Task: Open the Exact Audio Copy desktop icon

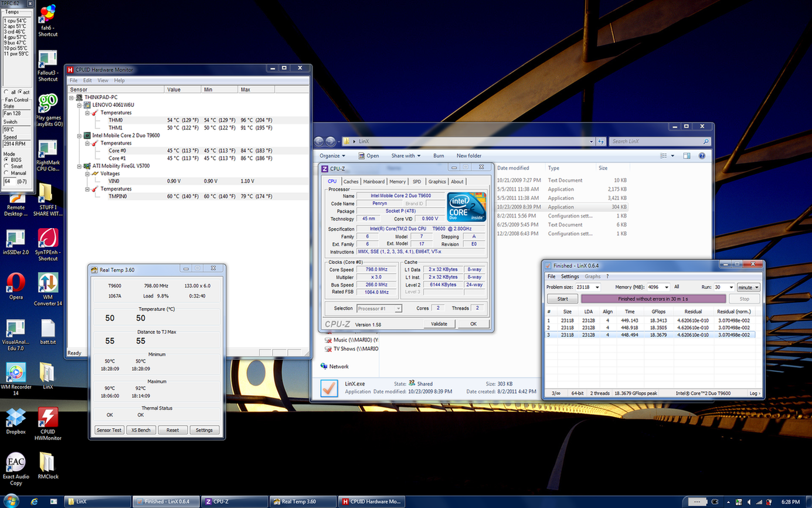Action: (x=16, y=469)
